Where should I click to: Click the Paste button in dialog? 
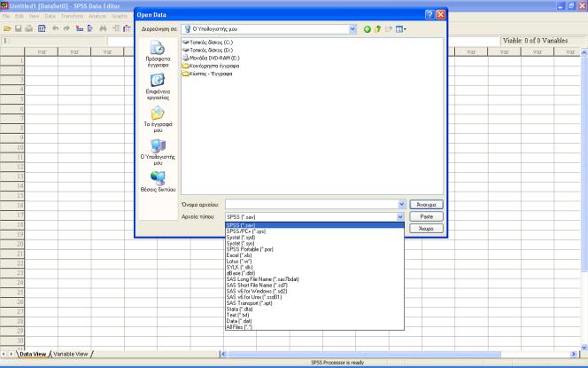click(x=426, y=216)
